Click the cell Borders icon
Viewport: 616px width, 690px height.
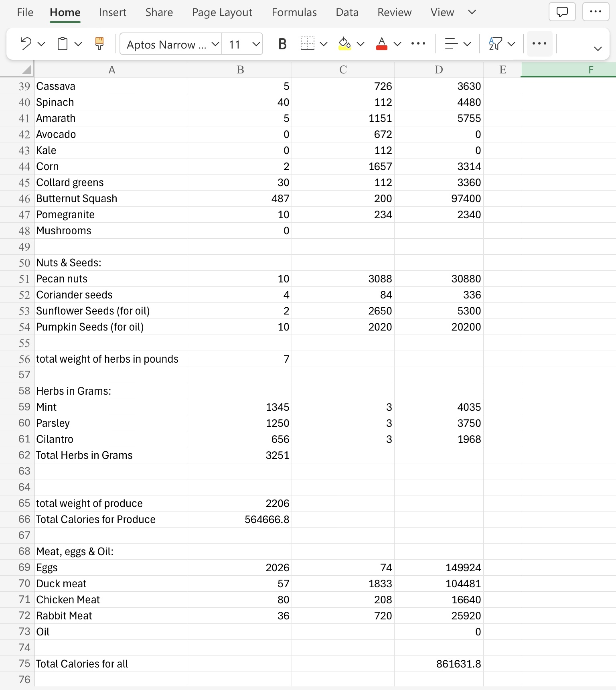click(307, 44)
